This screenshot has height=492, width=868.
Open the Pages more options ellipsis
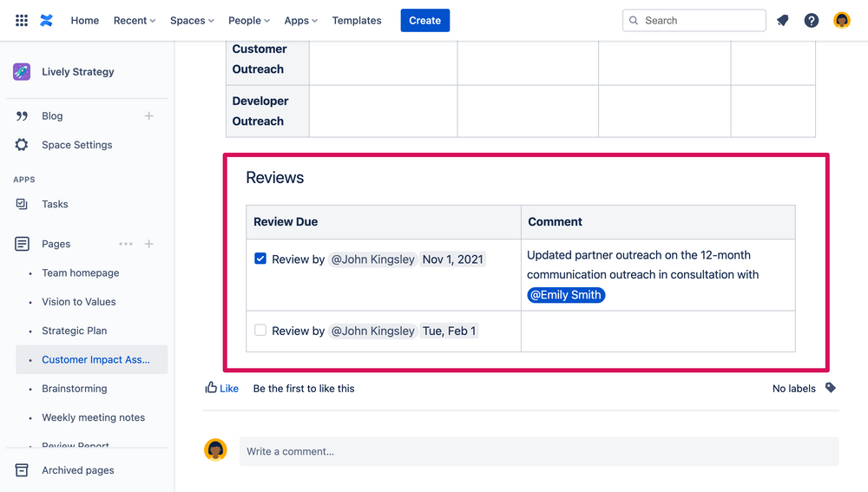click(x=126, y=244)
